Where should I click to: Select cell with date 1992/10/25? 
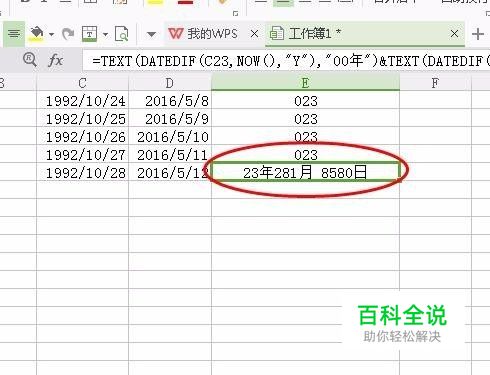pos(82,119)
